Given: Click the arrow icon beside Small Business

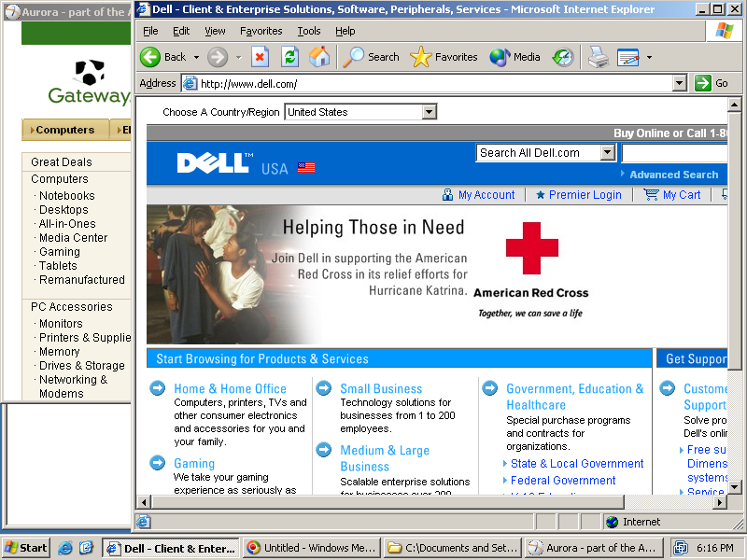Looking at the screenshot, I should pyautogui.click(x=324, y=388).
